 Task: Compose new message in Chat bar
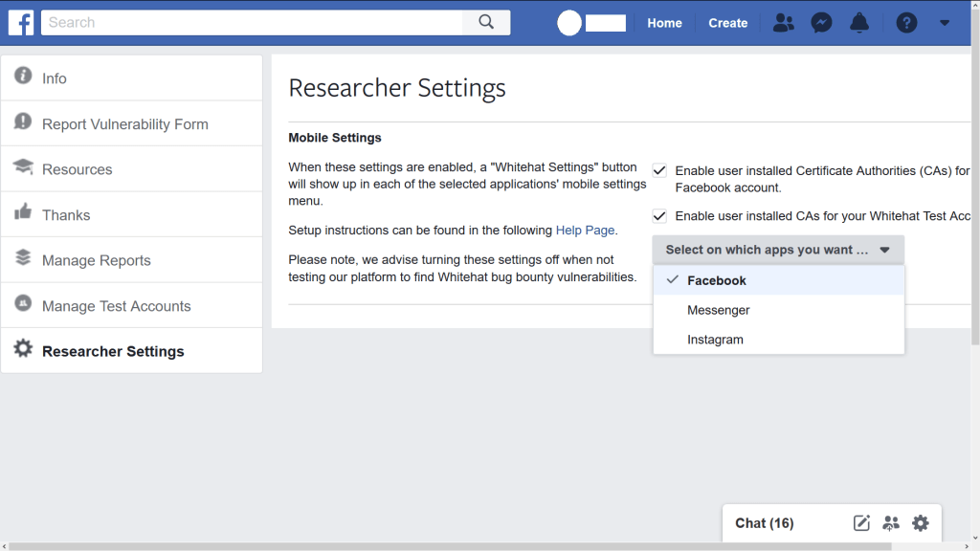pos(861,523)
